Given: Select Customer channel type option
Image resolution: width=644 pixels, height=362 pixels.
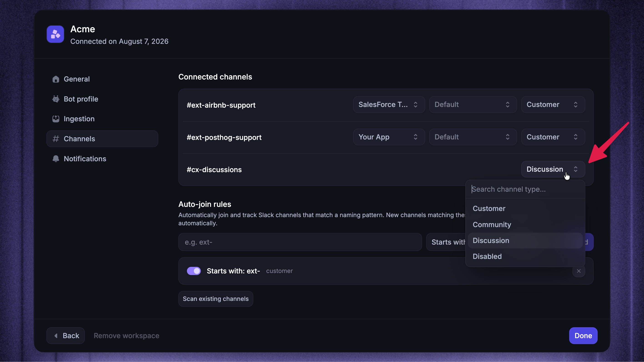Looking at the screenshot, I should [x=525, y=208].
